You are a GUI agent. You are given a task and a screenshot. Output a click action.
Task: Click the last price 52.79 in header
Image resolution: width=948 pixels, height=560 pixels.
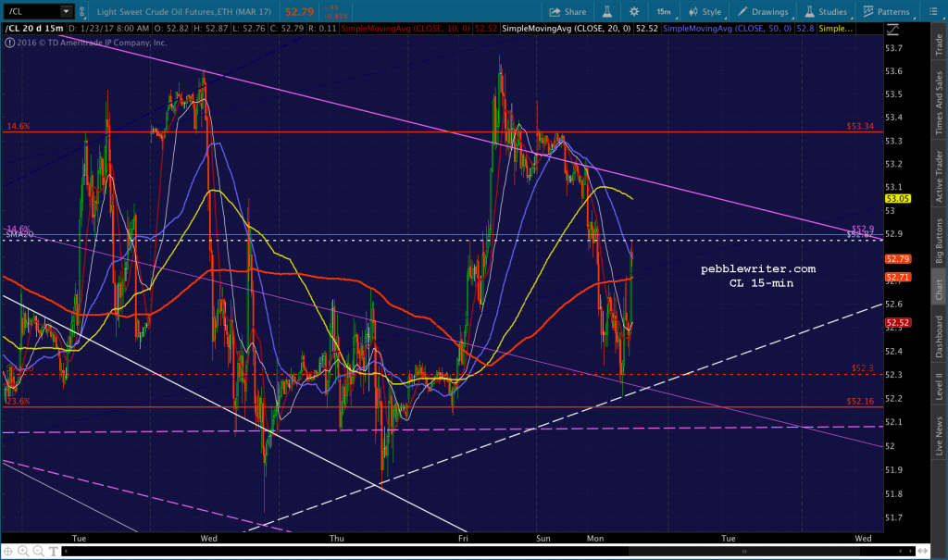[299, 11]
